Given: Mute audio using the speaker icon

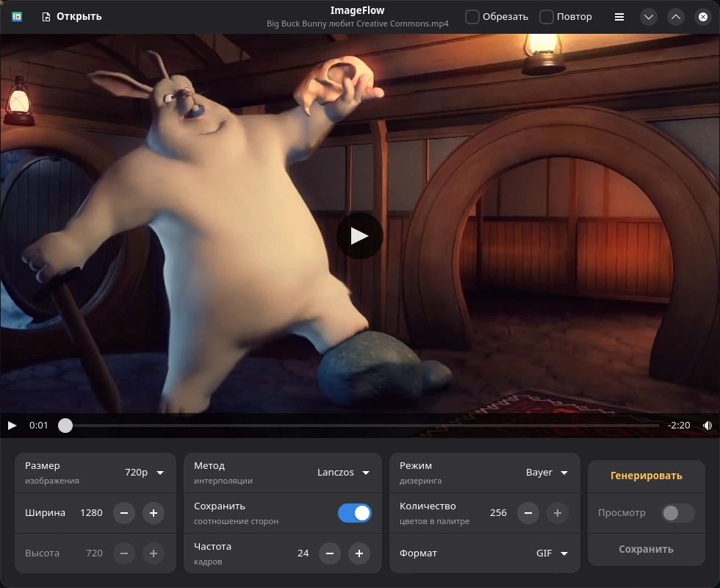Looking at the screenshot, I should point(708,425).
